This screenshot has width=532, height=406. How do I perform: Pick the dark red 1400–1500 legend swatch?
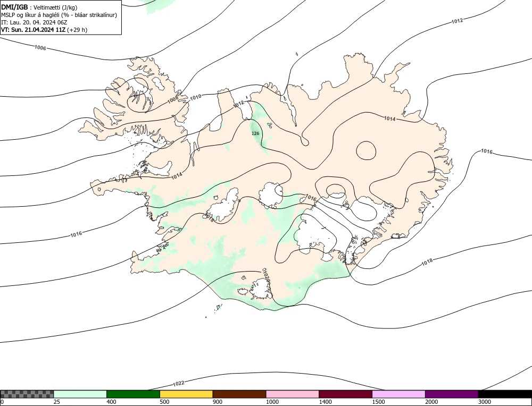tap(345, 394)
